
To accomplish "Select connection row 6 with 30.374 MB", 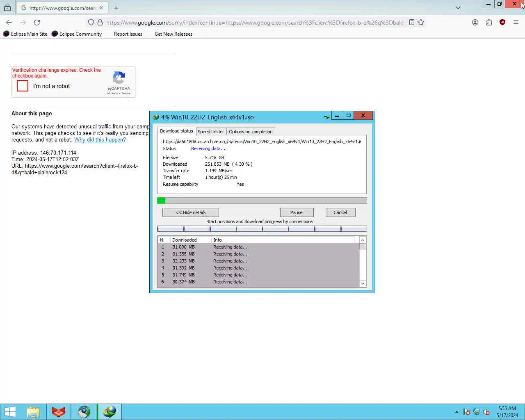I will 258,282.
